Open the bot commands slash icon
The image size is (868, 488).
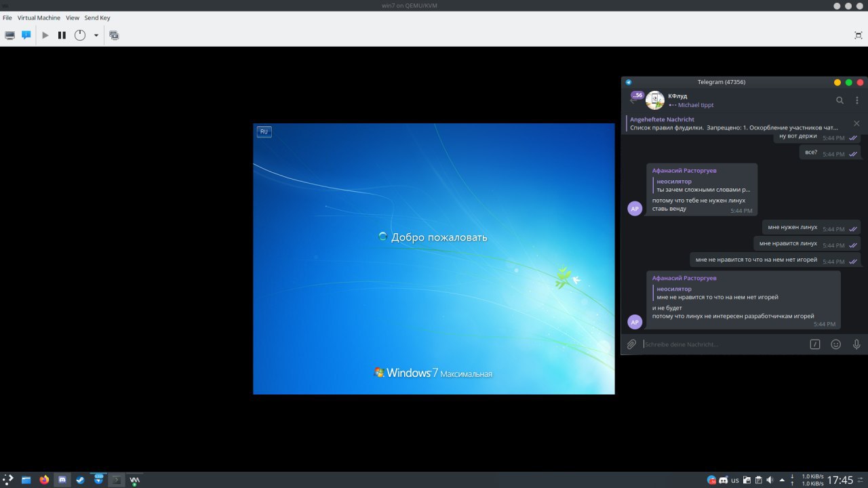(x=815, y=344)
